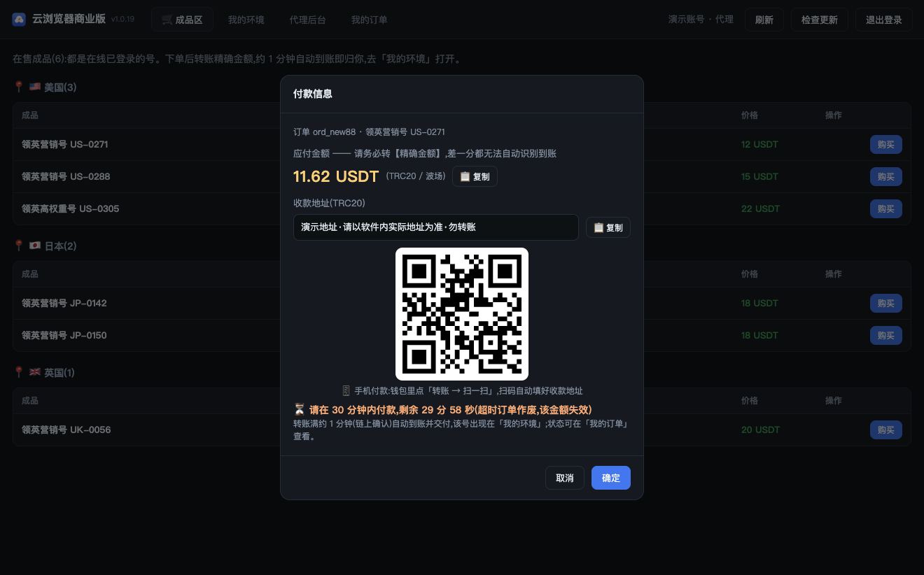
Task: Click the 刷新 button
Action: click(x=764, y=20)
